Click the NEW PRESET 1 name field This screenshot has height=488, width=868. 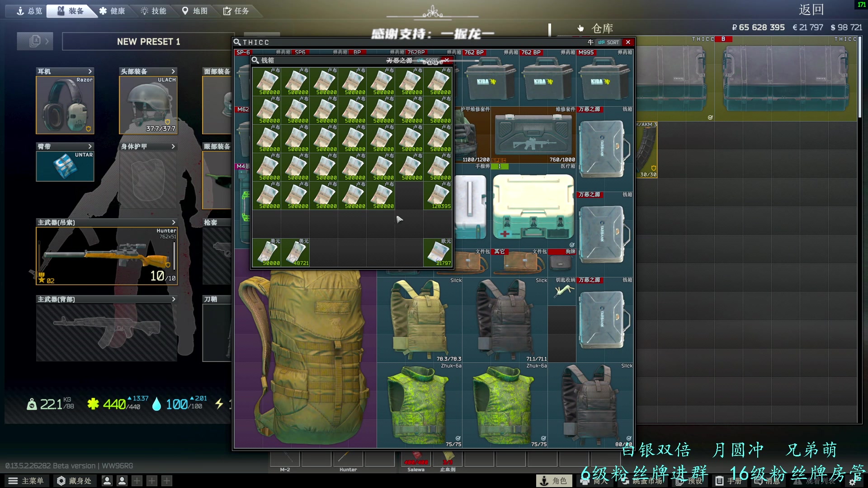click(x=148, y=42)
